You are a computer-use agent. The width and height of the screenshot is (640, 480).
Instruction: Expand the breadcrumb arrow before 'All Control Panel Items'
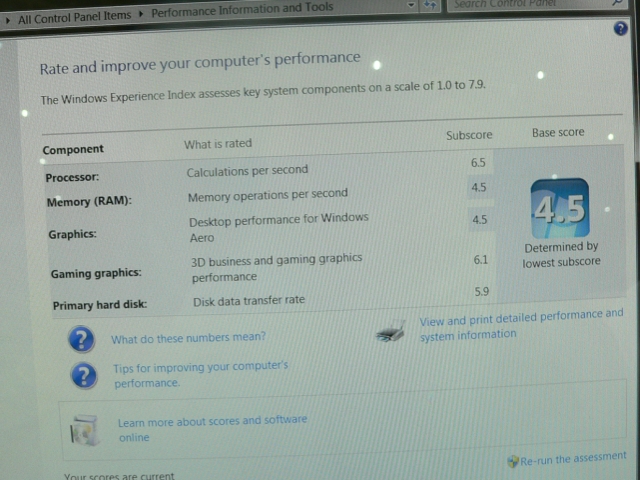click(8, 18)
